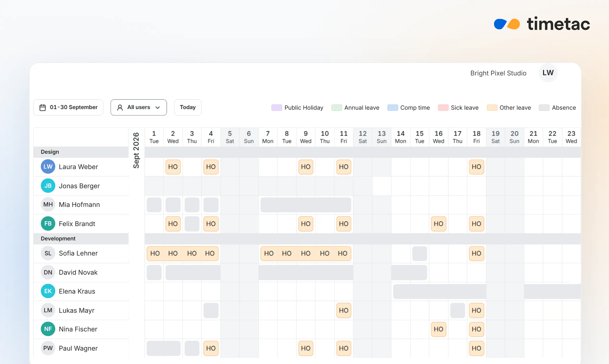Expand the All users dropdown
The width and height of the screenshot is (609, 364).
pyautogui.click(x=139, y=108)
